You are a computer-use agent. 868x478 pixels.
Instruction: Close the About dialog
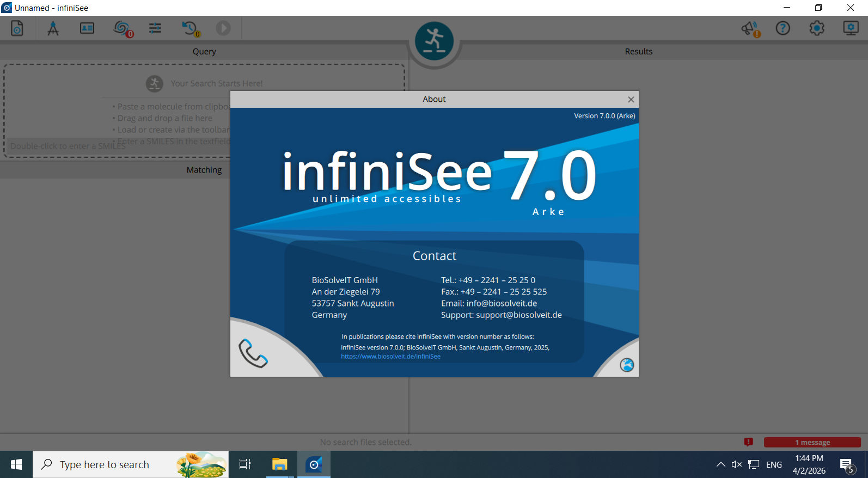631,99
